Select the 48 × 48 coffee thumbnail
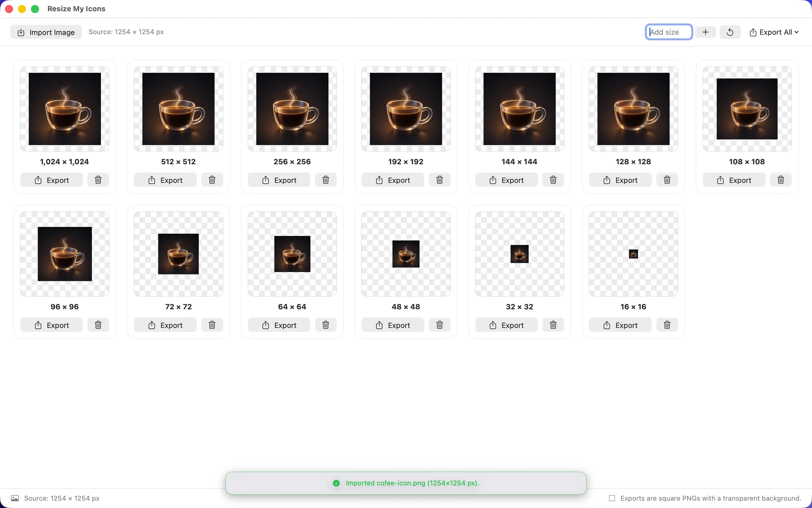This screenshot has height=508, width=812. 406,254
